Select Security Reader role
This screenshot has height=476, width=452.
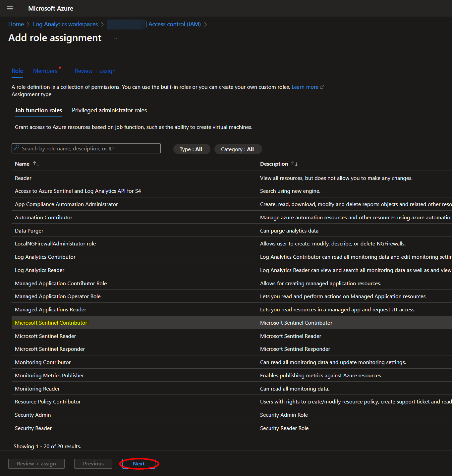pyautogui.click(x=232, y=428)
